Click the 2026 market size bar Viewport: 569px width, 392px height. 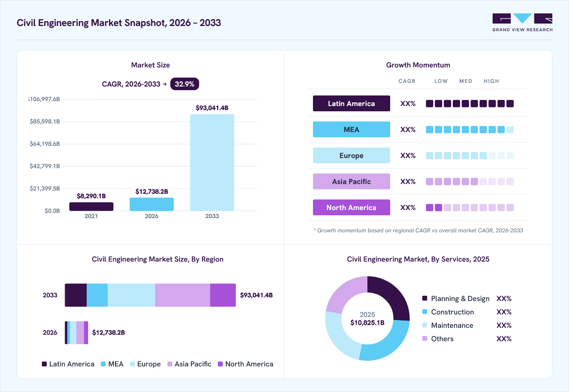pos(152,204)
